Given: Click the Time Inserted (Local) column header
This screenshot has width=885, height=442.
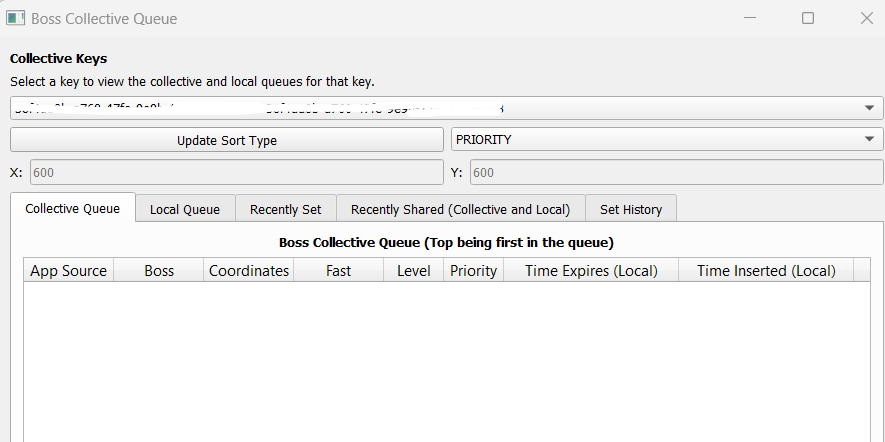Looking at the screenshot, I should [765, 271].
